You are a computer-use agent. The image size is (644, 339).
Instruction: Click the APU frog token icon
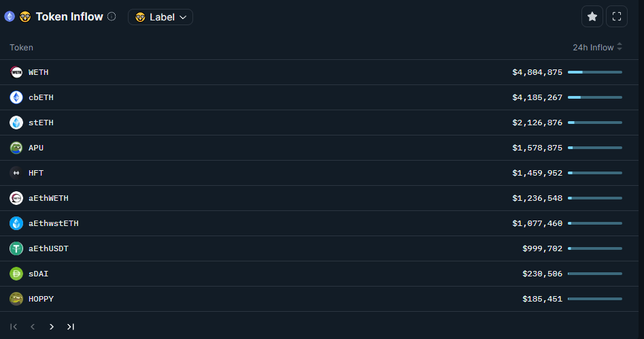pyautogui.click(x=16, y=148)
